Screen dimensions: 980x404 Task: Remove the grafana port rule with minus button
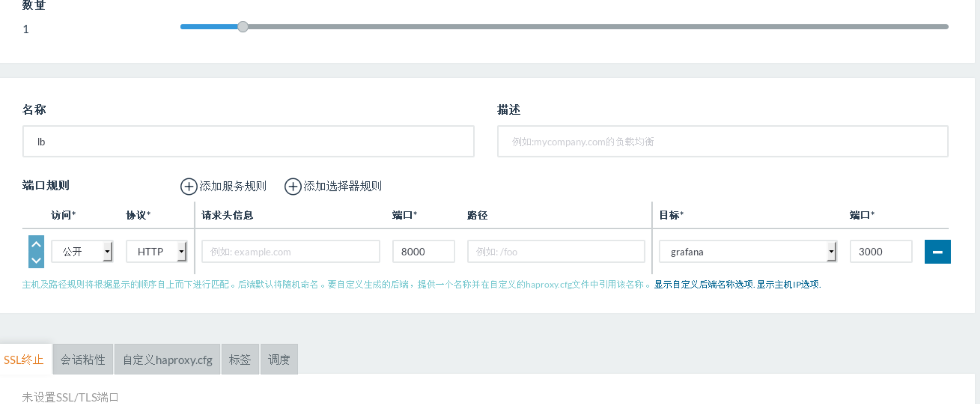(937, 252)
